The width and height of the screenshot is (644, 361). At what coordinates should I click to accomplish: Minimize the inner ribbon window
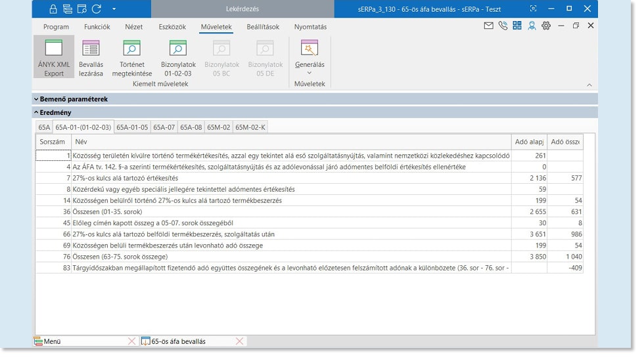tap(561, 26)
